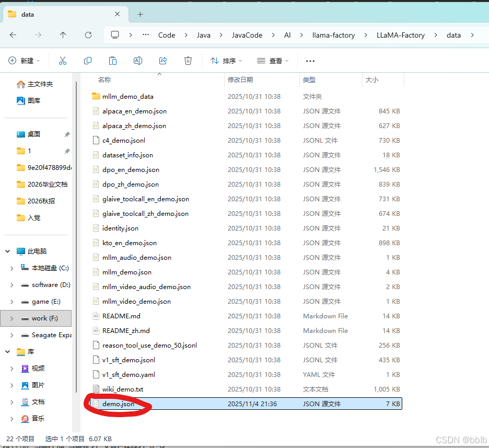Screen dimensions: 489x448
Task: Expand the chevron after data in the address bar
Action: point(472,35)
